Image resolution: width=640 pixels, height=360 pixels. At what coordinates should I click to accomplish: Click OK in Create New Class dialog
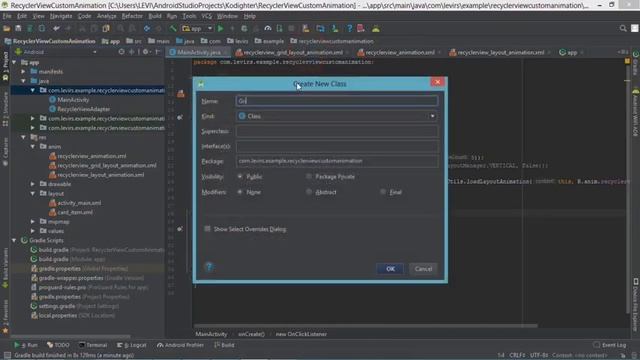390,269
